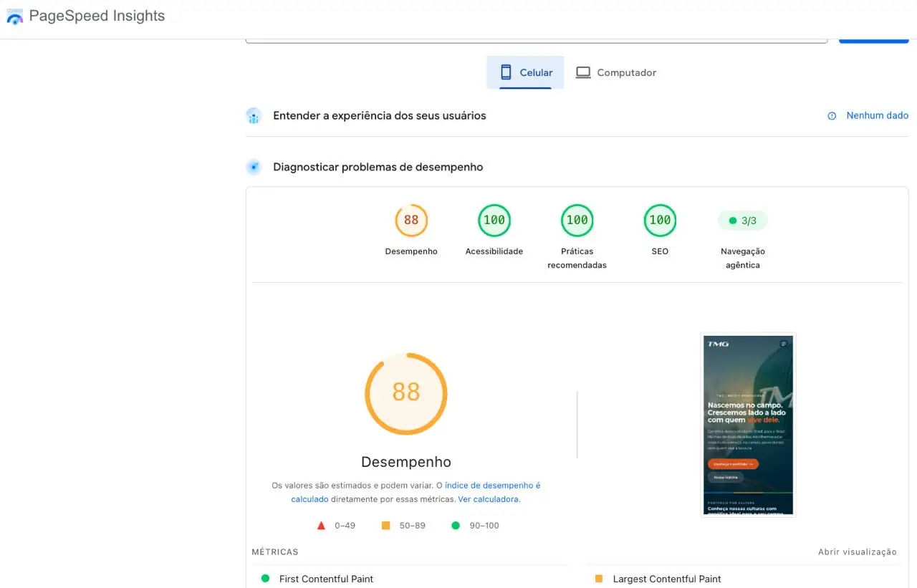The height and width of the screenshot is (588, 917).
Task: Select the Navegação agêntica 3/3 badge
Action: tap(743, 221)
